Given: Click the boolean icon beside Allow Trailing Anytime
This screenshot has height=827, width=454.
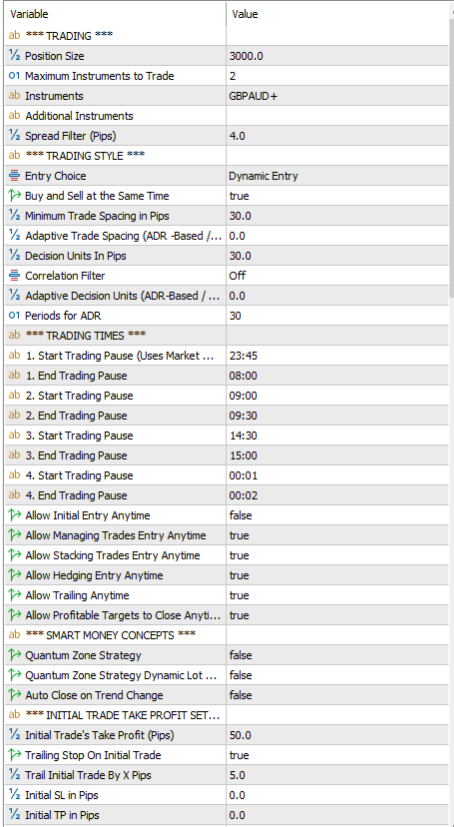Looking at the screenshot, I should [x=14, y=595].
